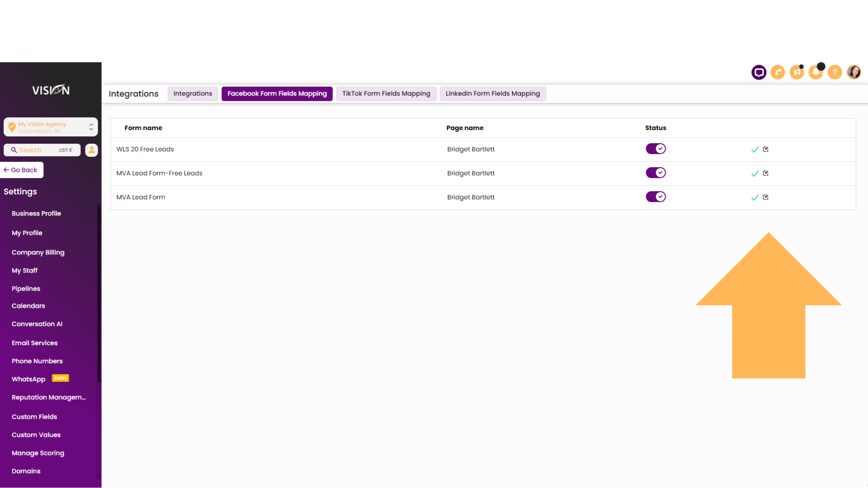The image size is (868, 488).
Task: Click Integrations tab in navigation
Action: pos(193,94)
